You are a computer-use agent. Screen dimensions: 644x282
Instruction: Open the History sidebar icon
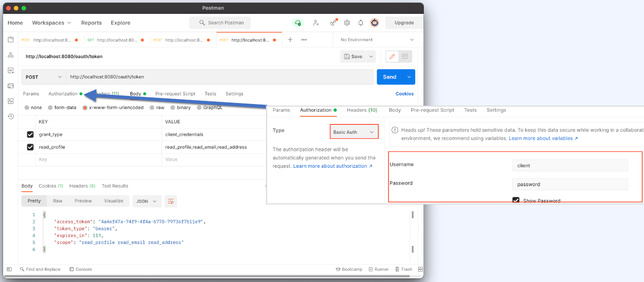[x=11, y=116]
